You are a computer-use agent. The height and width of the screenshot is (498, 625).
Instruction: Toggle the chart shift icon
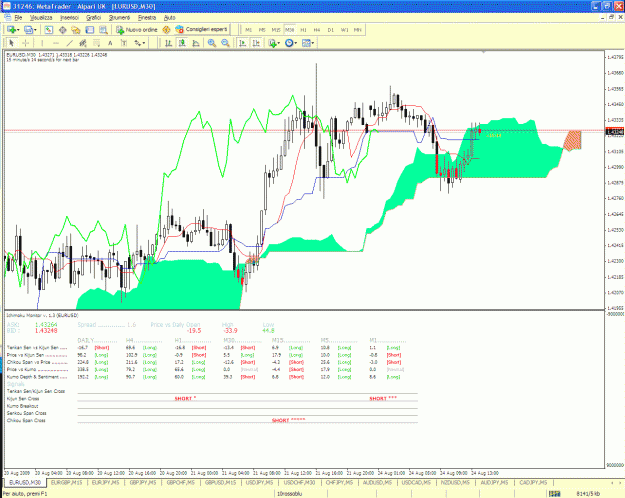(x=256, y=43)
